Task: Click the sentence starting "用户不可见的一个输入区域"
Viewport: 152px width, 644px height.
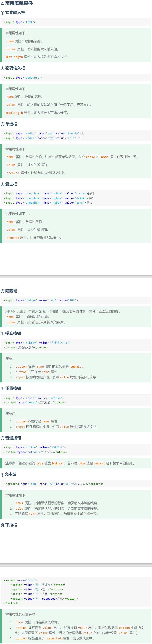Action: point(63,311)
